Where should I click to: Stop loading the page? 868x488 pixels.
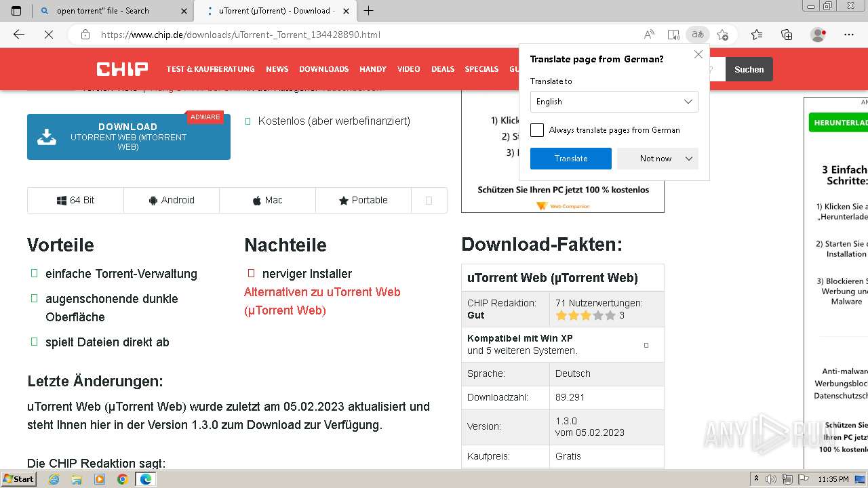pos(49,35)
